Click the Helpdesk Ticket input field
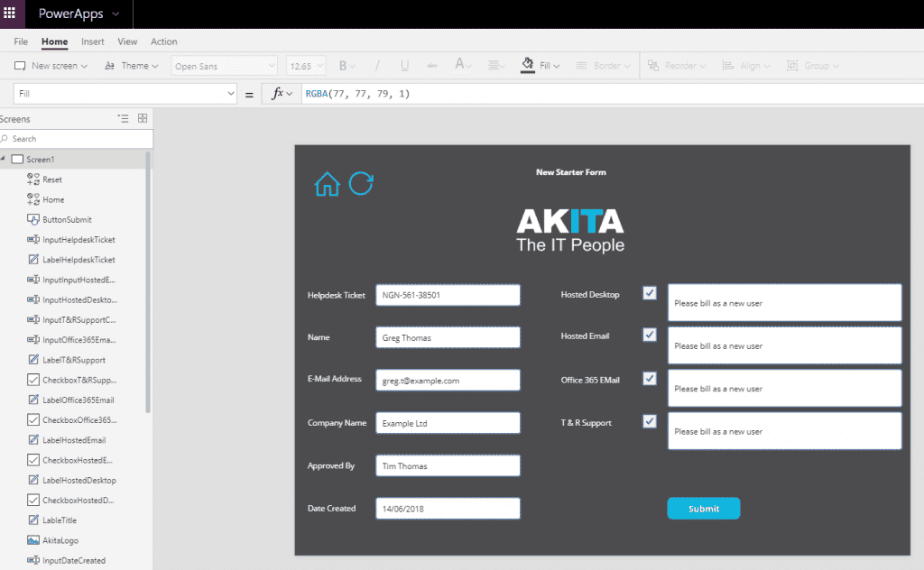 pos(448,295)
